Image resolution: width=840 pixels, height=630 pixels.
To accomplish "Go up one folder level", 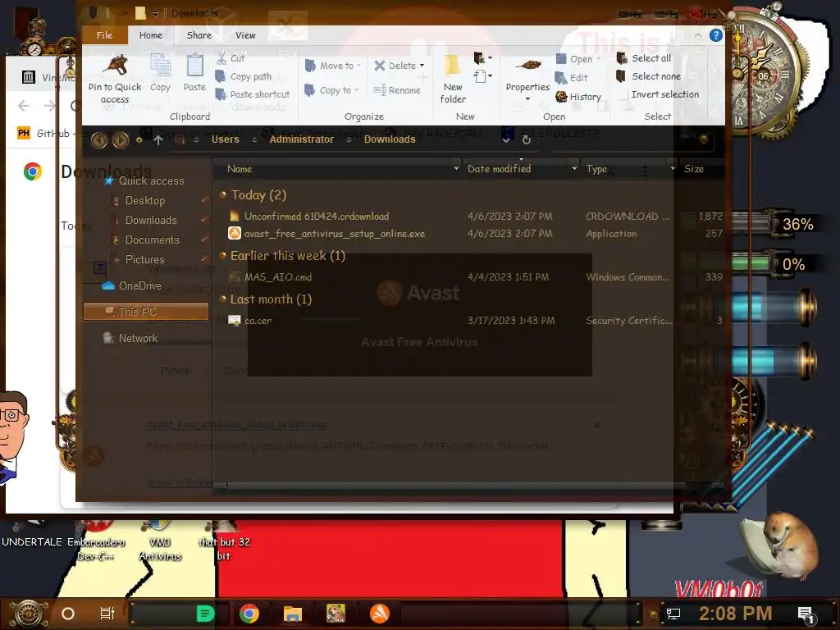I will [x=158, y=139].
